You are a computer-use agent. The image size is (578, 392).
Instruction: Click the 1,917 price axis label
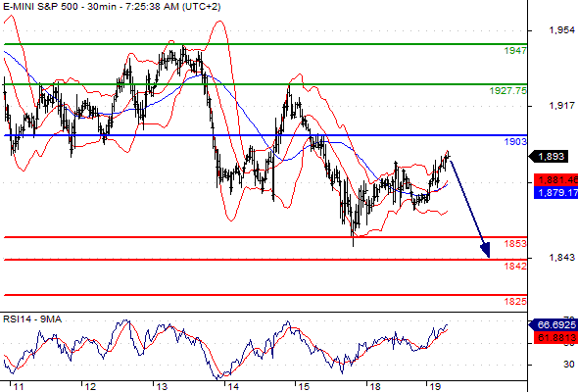[x=561, y=106]
